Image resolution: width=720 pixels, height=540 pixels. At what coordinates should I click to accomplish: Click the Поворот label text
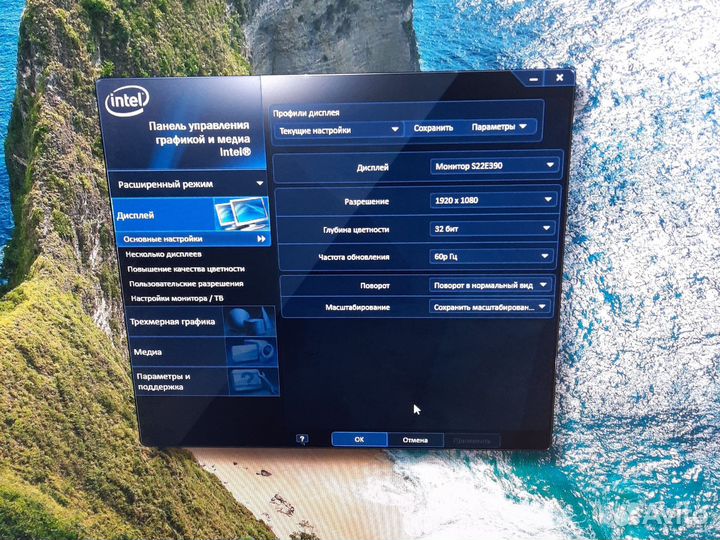tap(375, 286)
